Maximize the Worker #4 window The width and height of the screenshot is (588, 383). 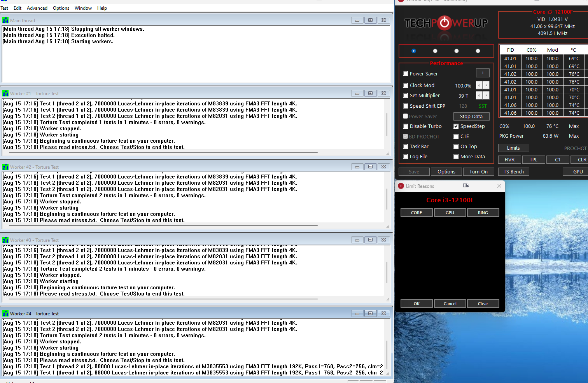tap(370, 313)
